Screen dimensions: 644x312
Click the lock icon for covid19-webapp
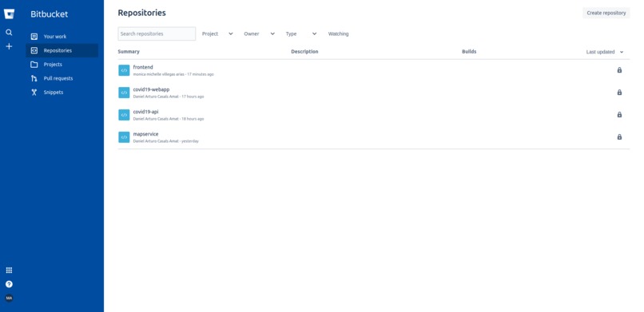(619, 93)
